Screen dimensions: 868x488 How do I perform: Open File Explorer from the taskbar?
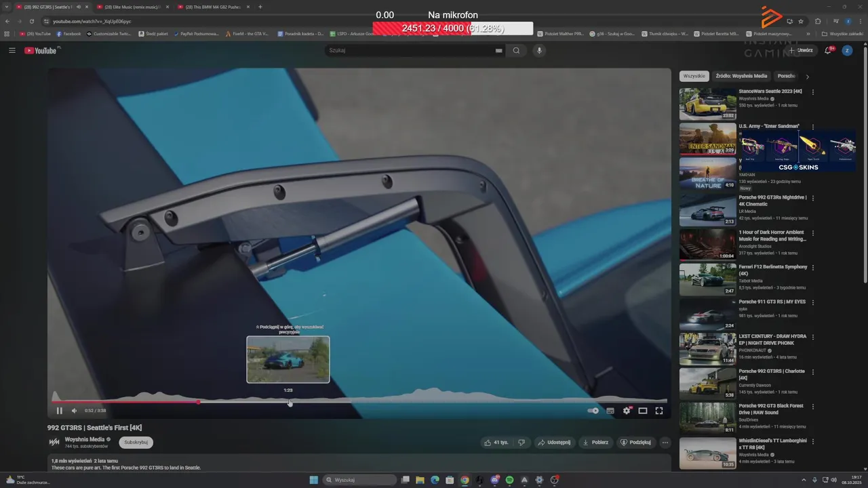(420, 480)
